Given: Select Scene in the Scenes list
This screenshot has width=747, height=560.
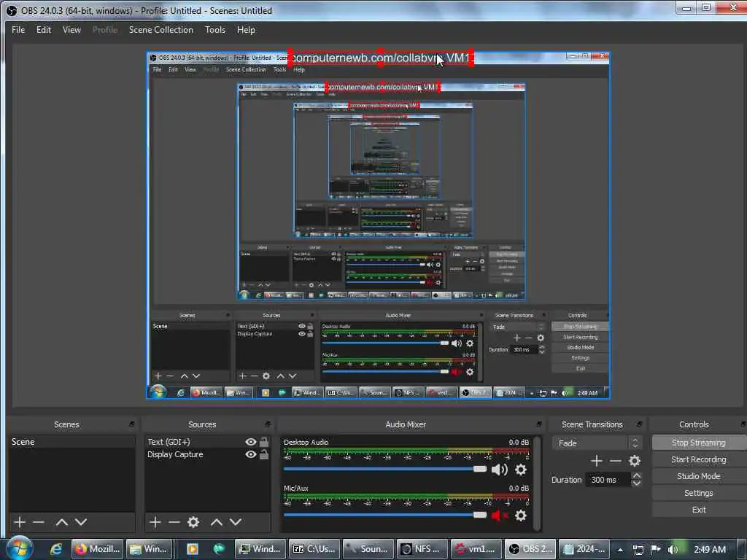Looking at the screenshot, I should point(71,441).
